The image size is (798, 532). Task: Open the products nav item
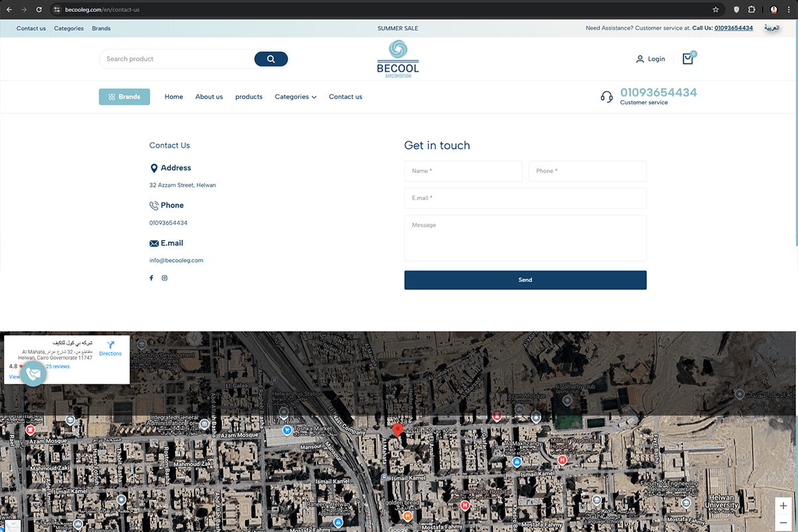click(249, 97)
